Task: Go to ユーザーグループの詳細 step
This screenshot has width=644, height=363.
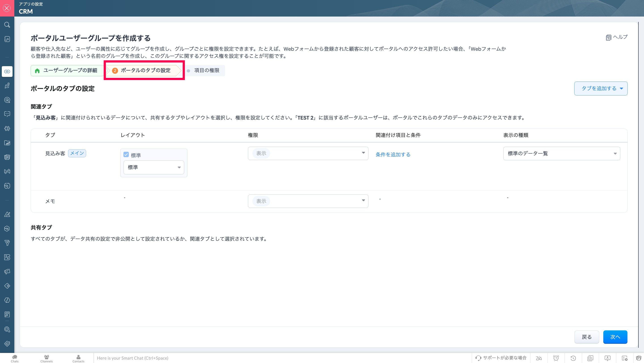Action: click(x=67, y=70)
